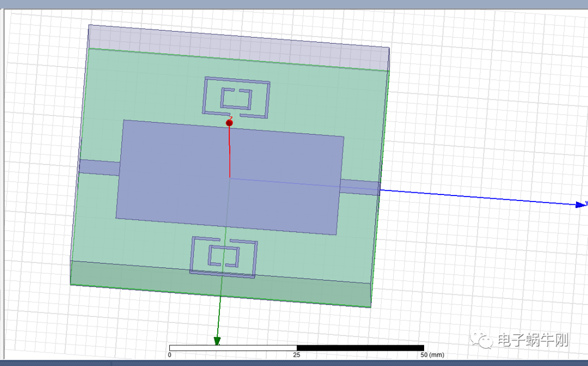Click the red origin point marker
The width and height of the screenshot is (588, 366).
[229, 123]
